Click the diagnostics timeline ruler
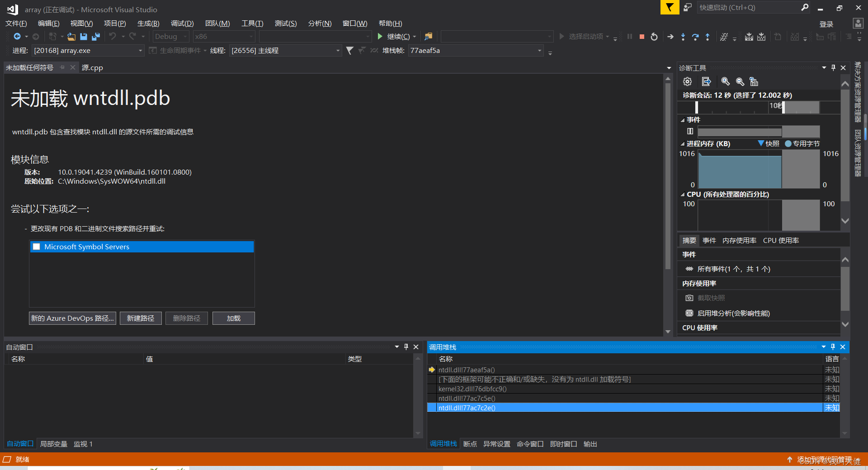Screen dimensions: 868x470 pos(758,107)
